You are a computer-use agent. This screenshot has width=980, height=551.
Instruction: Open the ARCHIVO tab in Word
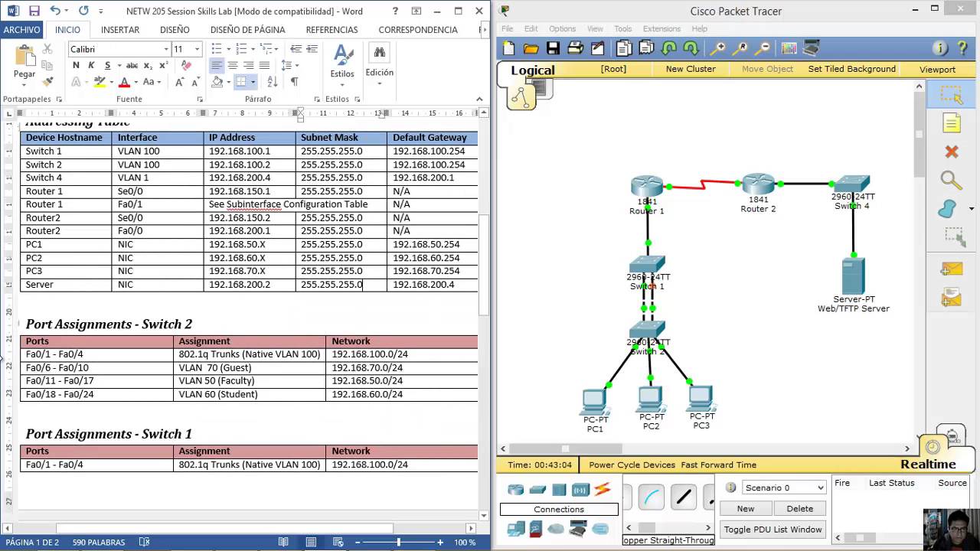point(21,30)
